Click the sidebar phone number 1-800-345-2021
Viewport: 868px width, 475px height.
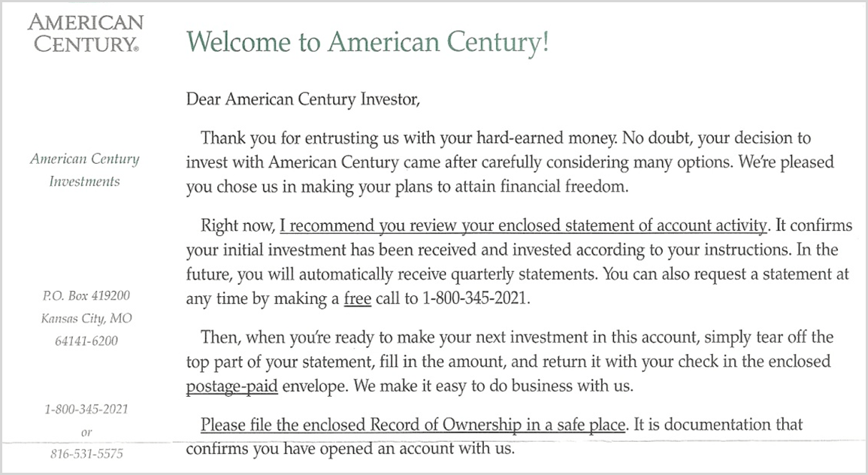(x=86, y=410)
